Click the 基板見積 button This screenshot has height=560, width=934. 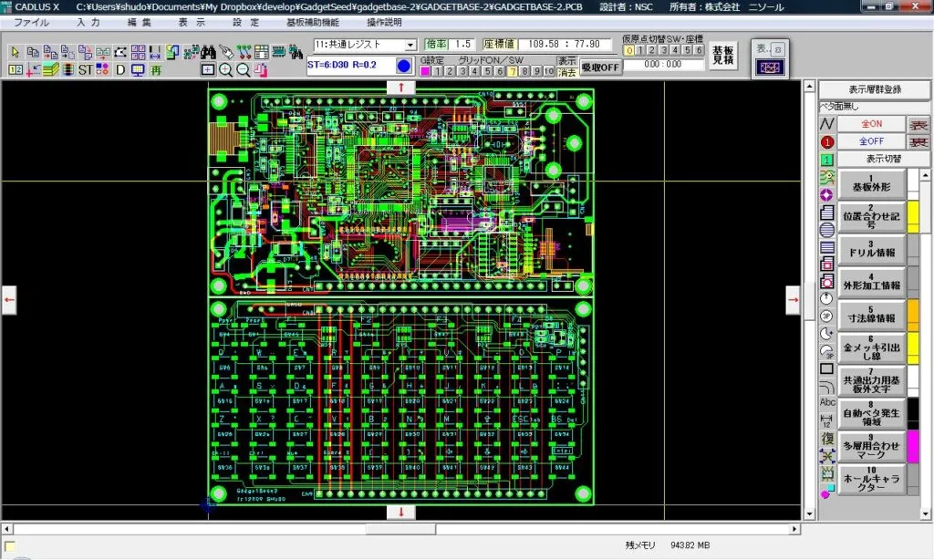tap(722, 56)
